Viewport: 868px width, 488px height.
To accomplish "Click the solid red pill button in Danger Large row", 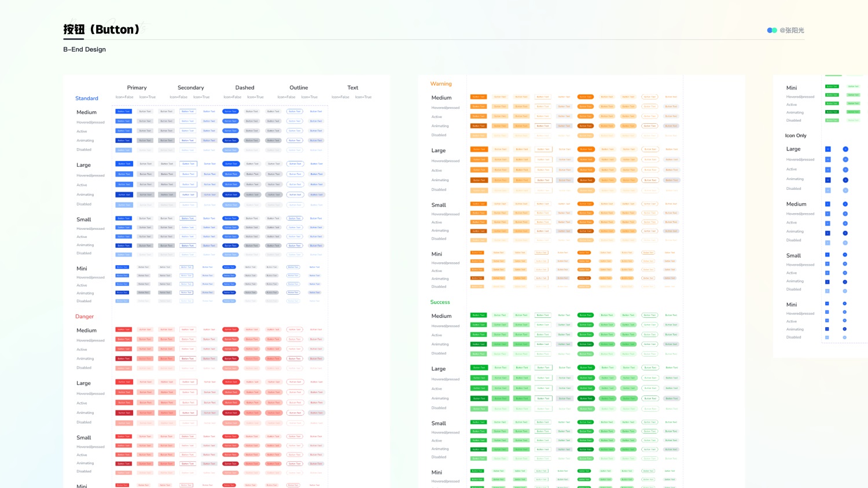I will point(231,382).
